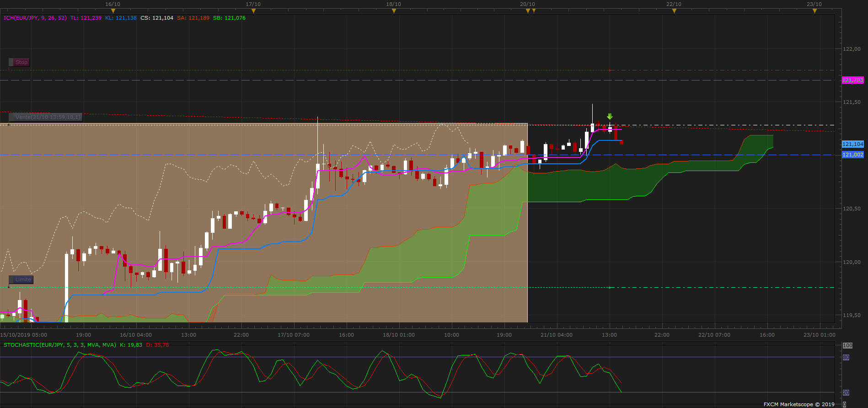Viewport: 868px width, 408px height.
Task: Click the blue 121,104 current price tag
Action: coord(853,144)
